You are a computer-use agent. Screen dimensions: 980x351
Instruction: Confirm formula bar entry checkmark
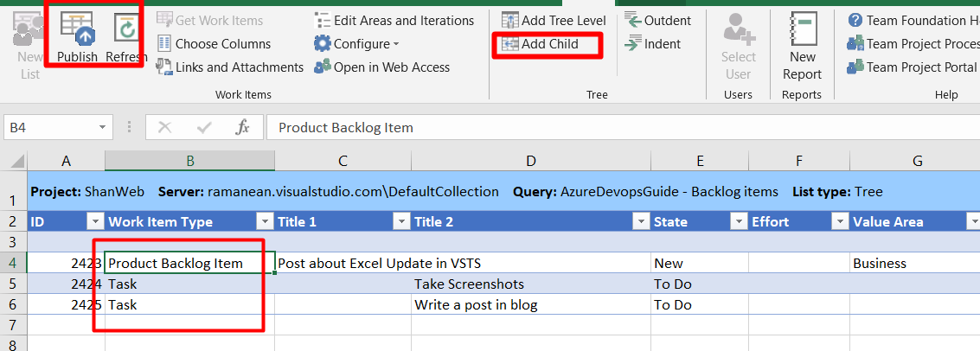[204, 127]
